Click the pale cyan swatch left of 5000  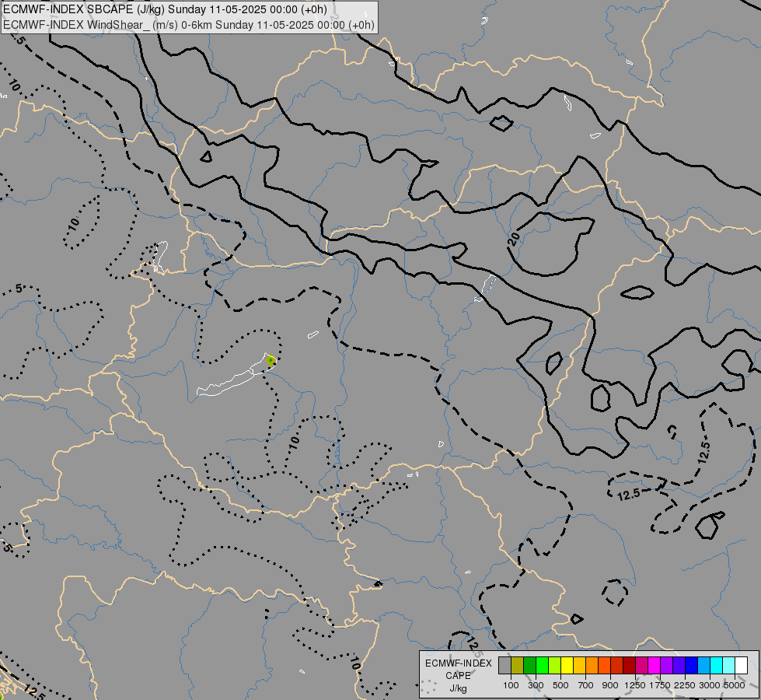pyautogui.click(x=729, y=666)
